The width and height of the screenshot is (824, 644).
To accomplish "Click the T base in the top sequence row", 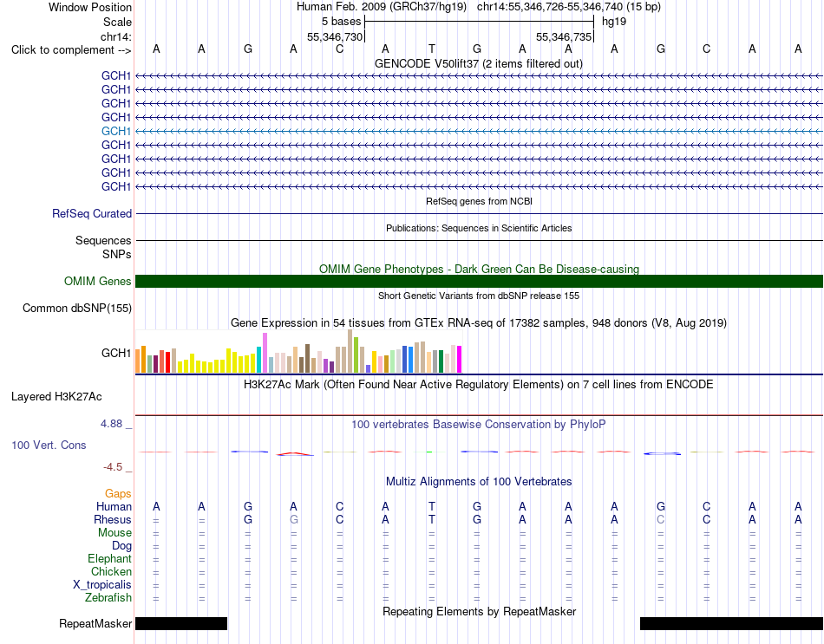I will click(x=431, y=49).
